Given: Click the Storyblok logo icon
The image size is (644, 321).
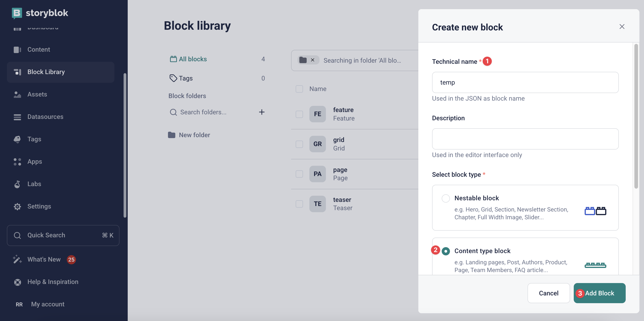Looking at the screenshot, I should point(16,13).
